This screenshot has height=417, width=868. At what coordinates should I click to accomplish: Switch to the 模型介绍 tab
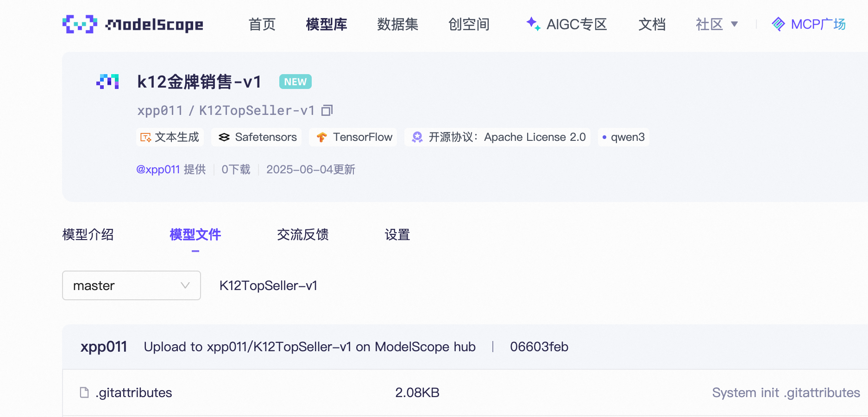pyautogui.click(x=88, y=234)
